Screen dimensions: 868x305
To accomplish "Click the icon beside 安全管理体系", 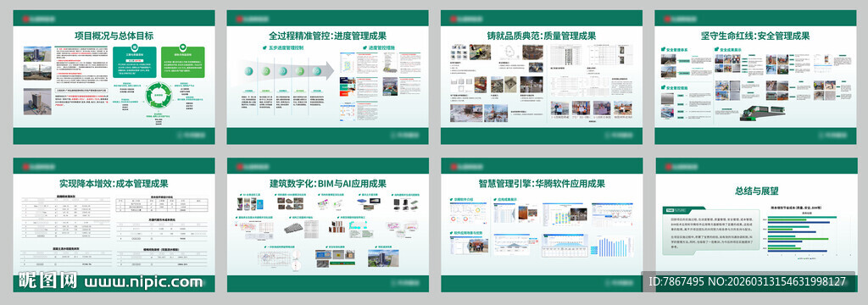I will click(663, 50).
